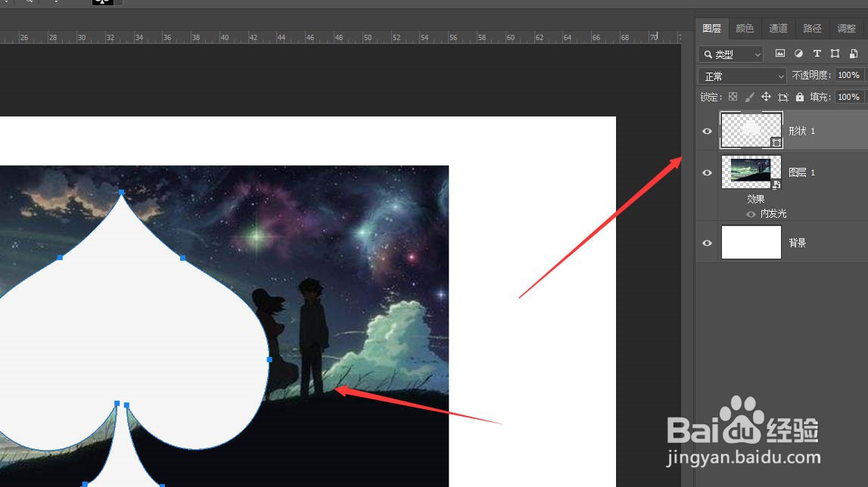Open the 类型 layer filter dropdown
The height and width of the screenshot is (487, 868).
click(x=731, y=54)
